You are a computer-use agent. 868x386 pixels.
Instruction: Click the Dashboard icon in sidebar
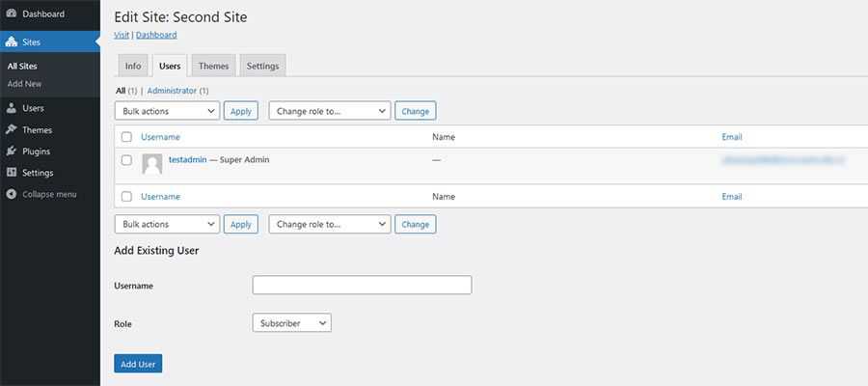(x=12, y=14)
